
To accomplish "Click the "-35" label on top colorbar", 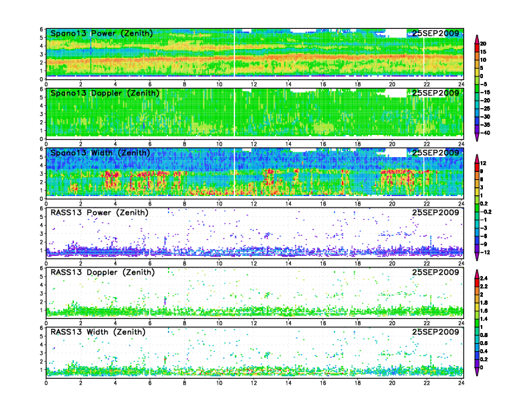I will click(x=485, y=125).
